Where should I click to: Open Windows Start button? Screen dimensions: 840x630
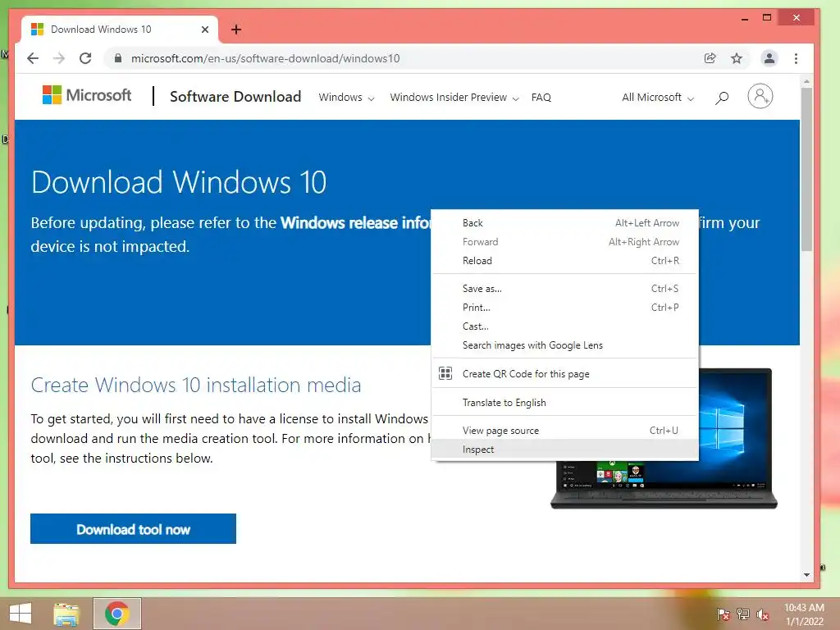21,614
